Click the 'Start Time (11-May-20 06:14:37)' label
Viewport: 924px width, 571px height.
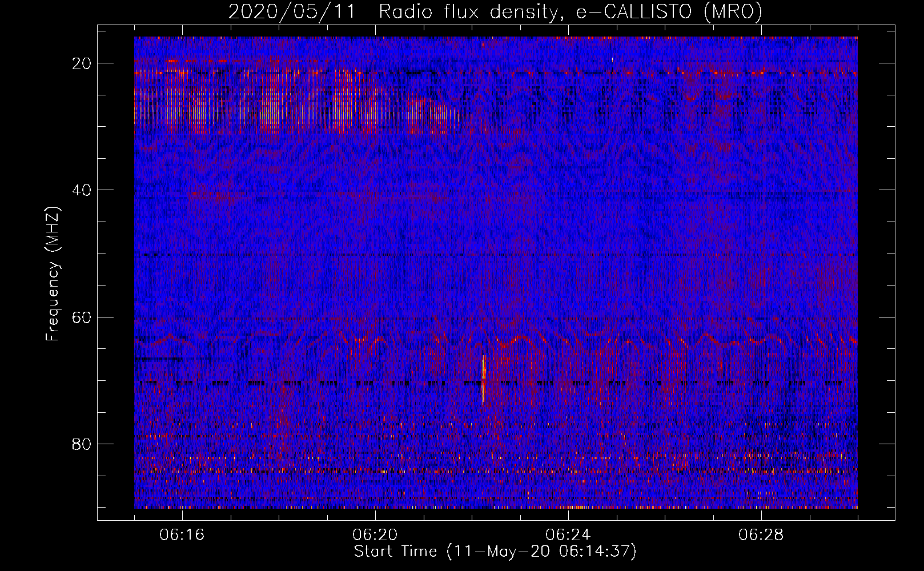click(x=495, y=552)
